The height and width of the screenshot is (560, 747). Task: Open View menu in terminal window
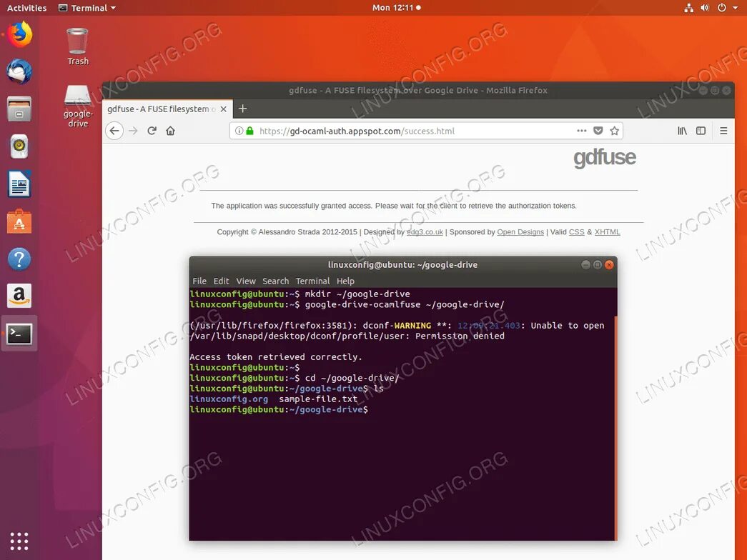pos(246,281)
